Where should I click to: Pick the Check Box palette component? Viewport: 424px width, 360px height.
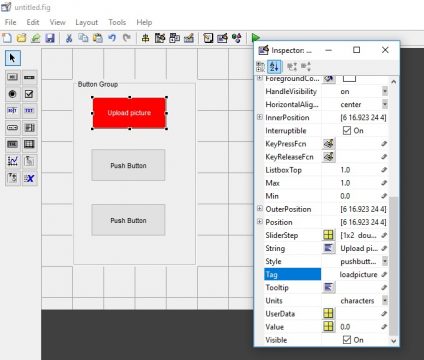(x=29, y=94)
